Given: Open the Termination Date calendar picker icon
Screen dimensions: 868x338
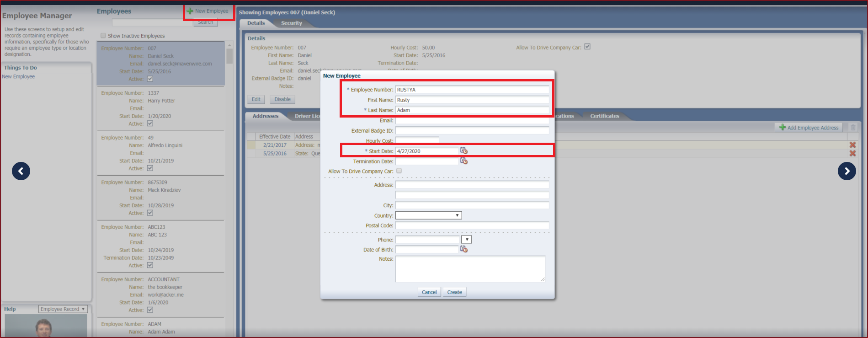Looking at the screenshot, I should click(464, 161).
